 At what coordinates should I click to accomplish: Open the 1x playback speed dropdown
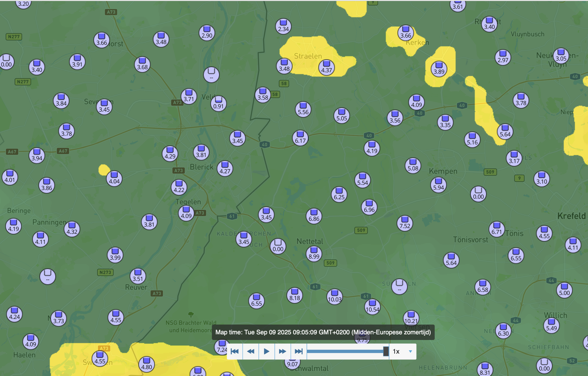tap(402, 351)
